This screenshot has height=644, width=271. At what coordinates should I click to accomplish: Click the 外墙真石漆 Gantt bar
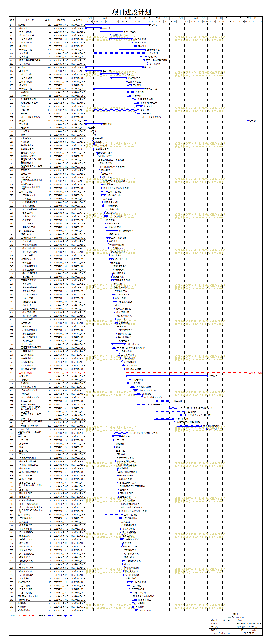pyautogui.click(x=163, y=401)
